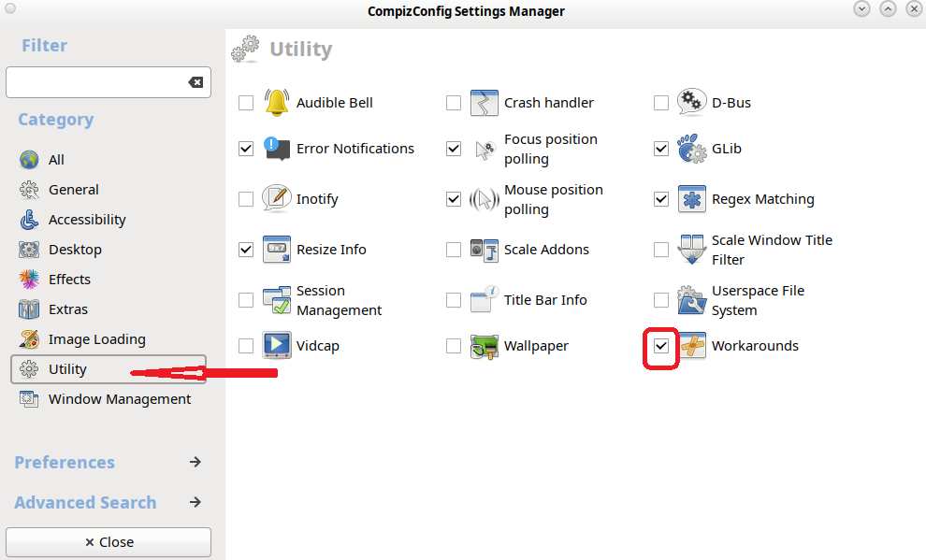Open the Wallpaper plugin icon
The width and height of the screenshot is (926, 560).
coord(484,346)
